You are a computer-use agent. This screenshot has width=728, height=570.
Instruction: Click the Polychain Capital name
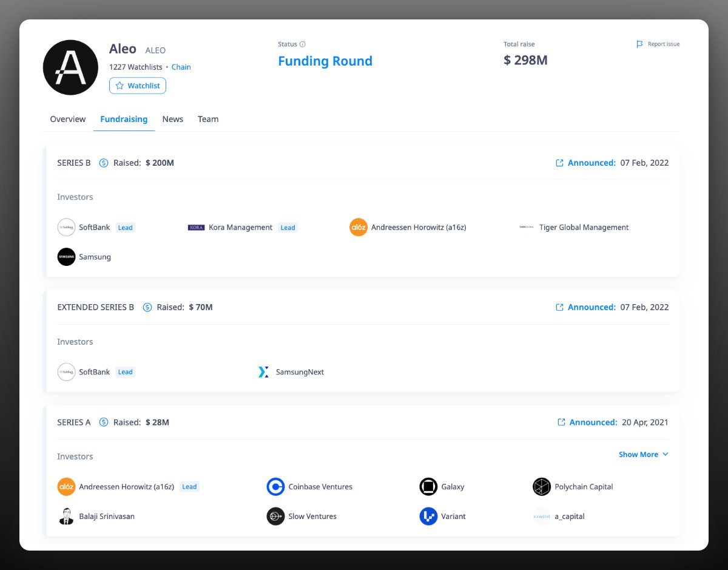(x=584, y=486)
